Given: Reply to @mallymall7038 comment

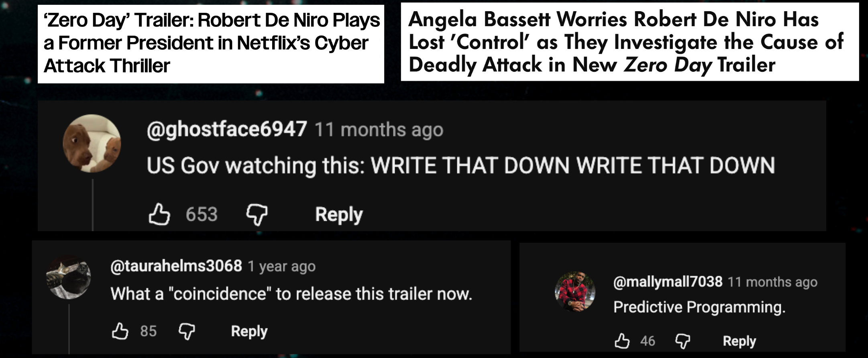Looking at the screenshot, I should click(739, 341).
